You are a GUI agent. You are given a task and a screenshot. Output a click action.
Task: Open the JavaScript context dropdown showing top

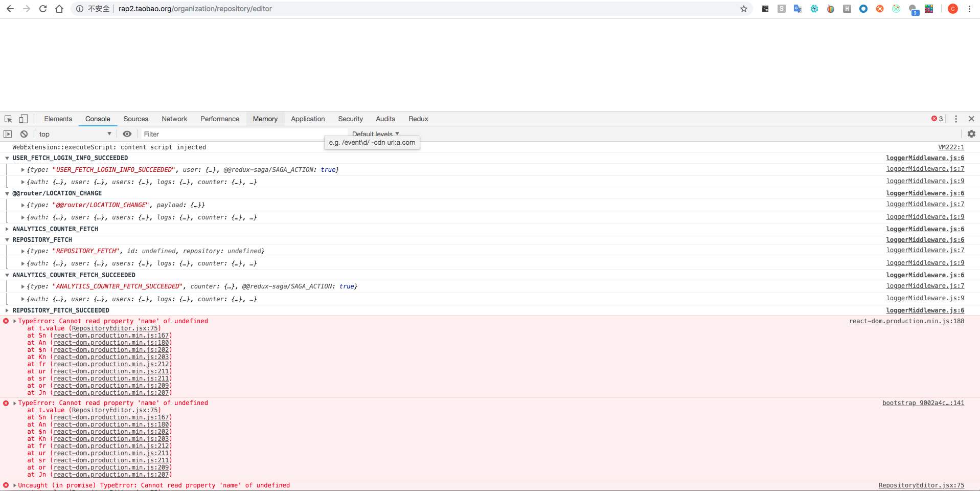click(x=75, y=134)
